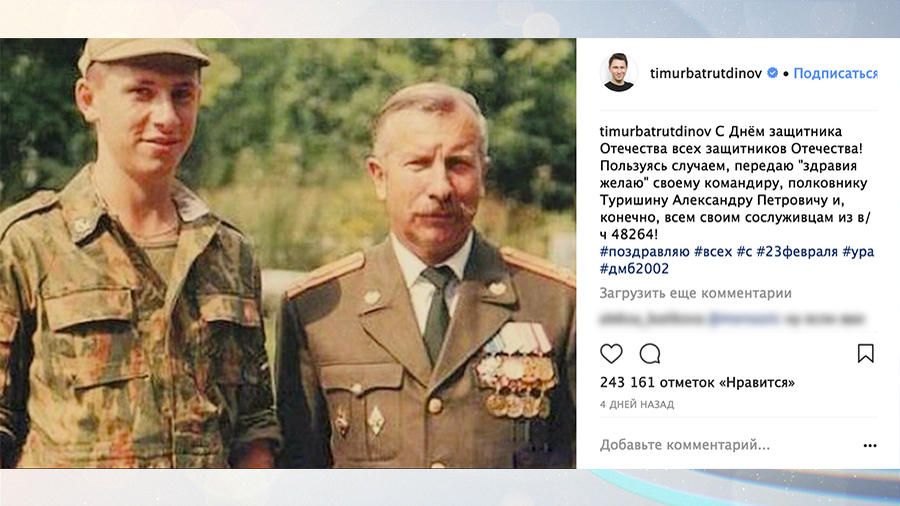This screenshot has height=506, width=900.
Task: Open the short hashtag #с
Action: [744, 252]
